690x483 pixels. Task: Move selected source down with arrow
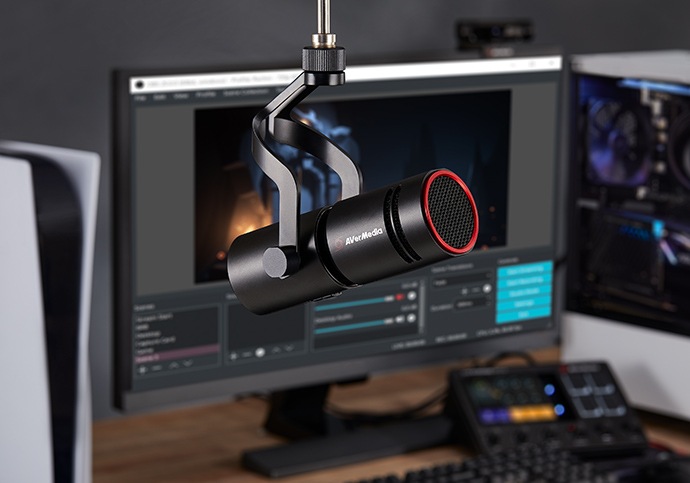pyautogui.click(x=289, y=348)
